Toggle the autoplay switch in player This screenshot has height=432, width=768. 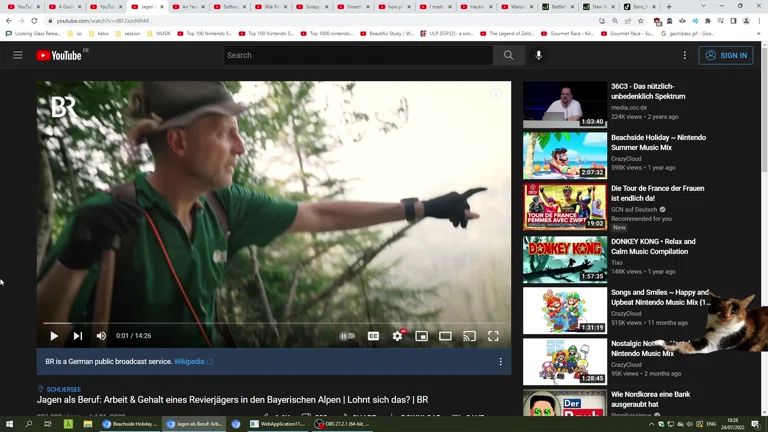click(x=347, y=337)
